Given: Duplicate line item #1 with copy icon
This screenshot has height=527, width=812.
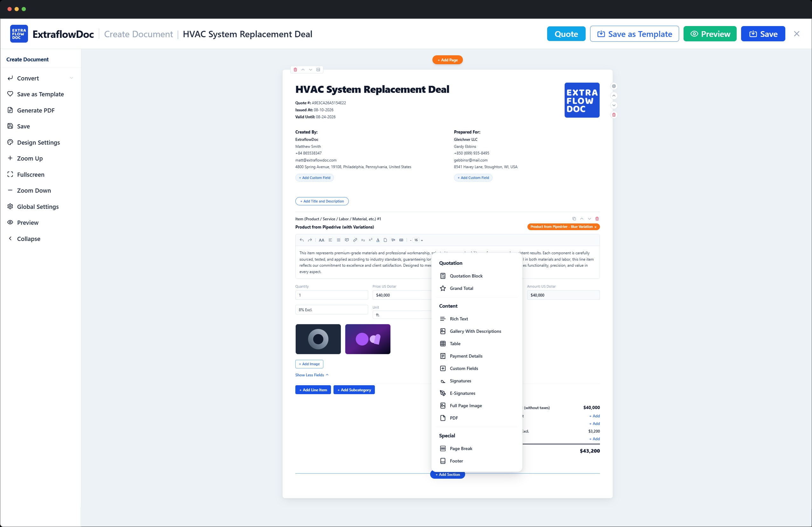Looking at the screenshot, I should pos(574,219).
